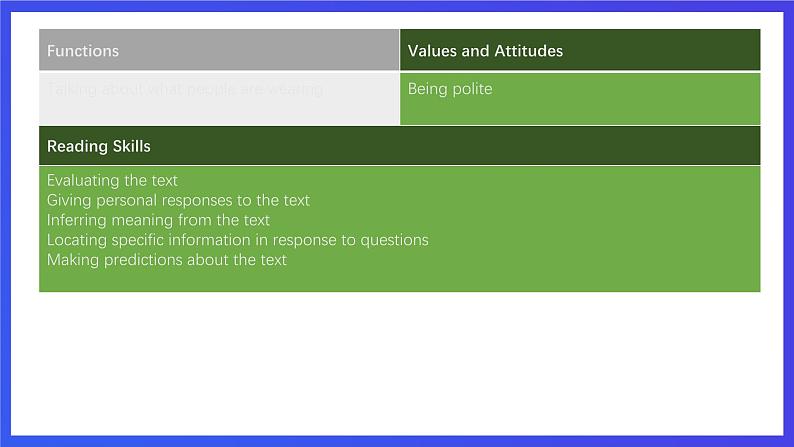
Task: Click the Being polite text
Action: [x=450, y=89]
